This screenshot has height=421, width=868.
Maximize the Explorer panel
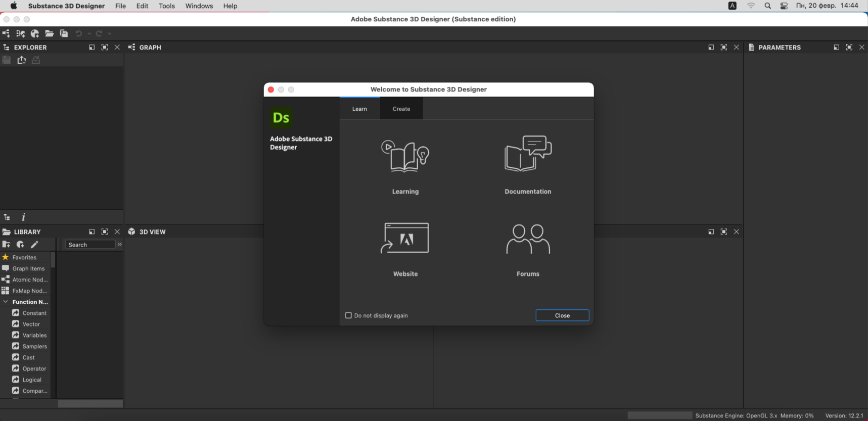tap(105, 48)
